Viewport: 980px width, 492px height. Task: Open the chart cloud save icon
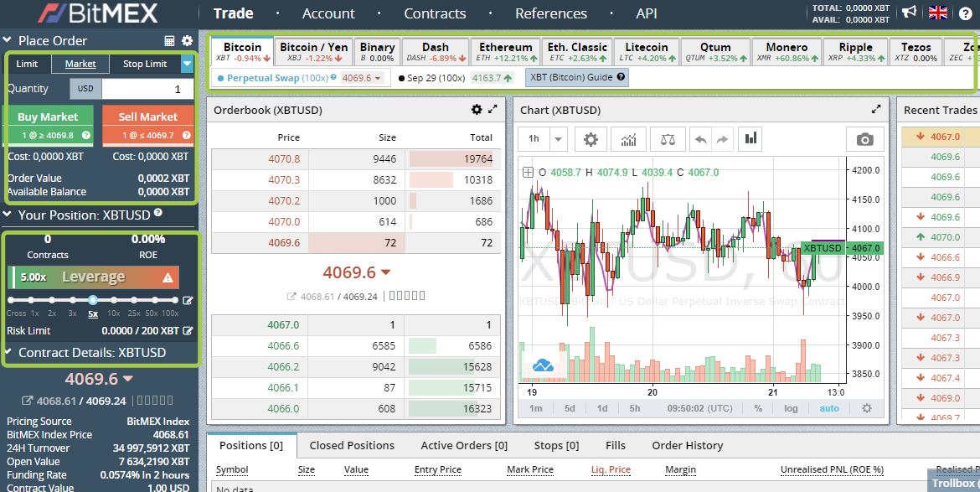pos(543,365)
